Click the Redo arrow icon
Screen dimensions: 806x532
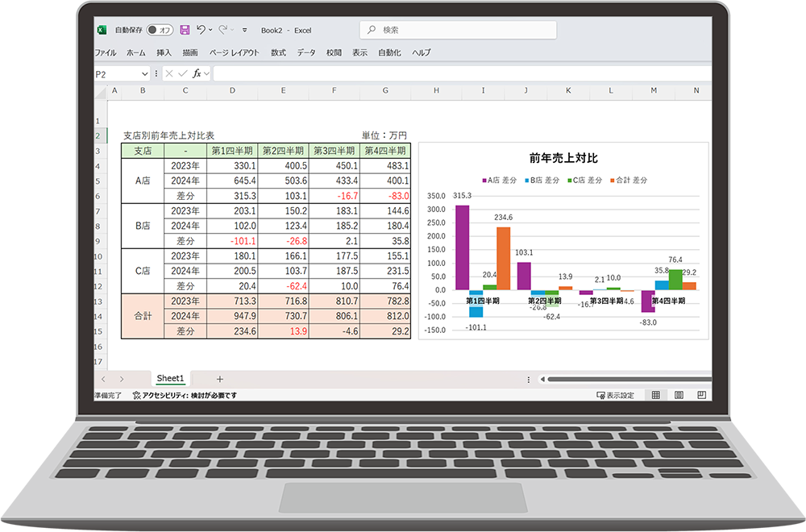(222, 30)
